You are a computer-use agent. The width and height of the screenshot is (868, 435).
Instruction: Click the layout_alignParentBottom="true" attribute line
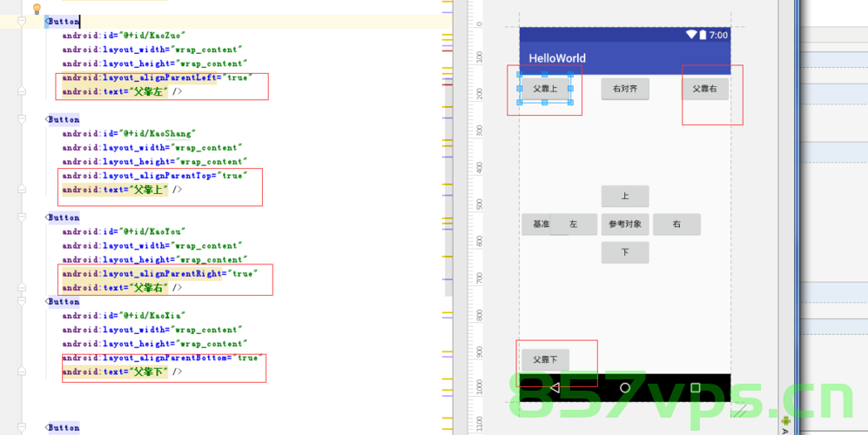tap(162, 358)
